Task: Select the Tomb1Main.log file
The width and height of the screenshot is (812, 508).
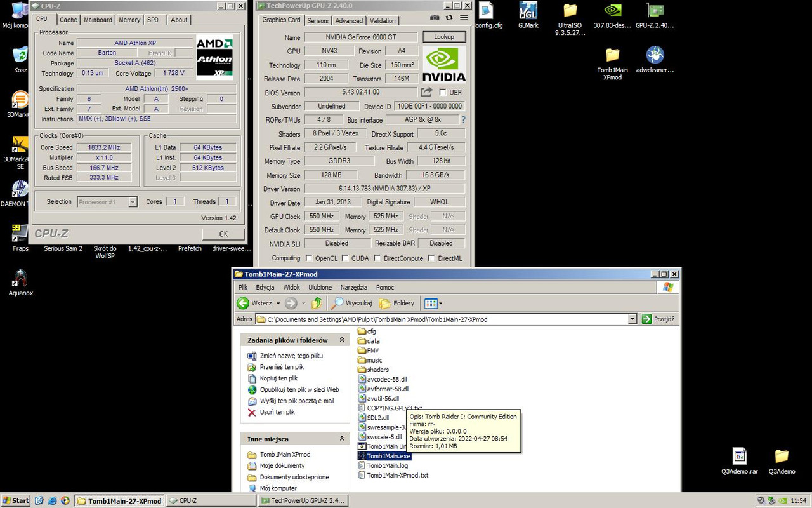Action: (383, 465)
